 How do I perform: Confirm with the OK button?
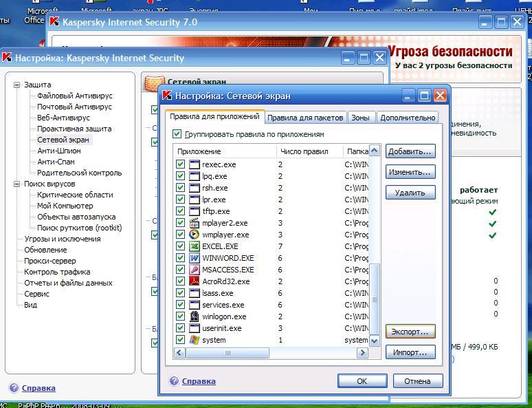tap(362, 380)
